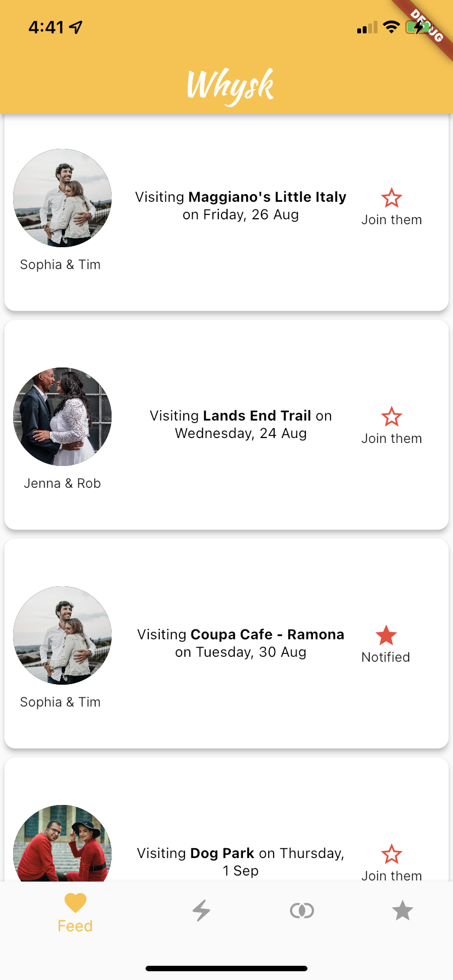Tap the Whysk logo in header
Image resolution: width=453 pixels, height=980 pixels.
point(230,86)
